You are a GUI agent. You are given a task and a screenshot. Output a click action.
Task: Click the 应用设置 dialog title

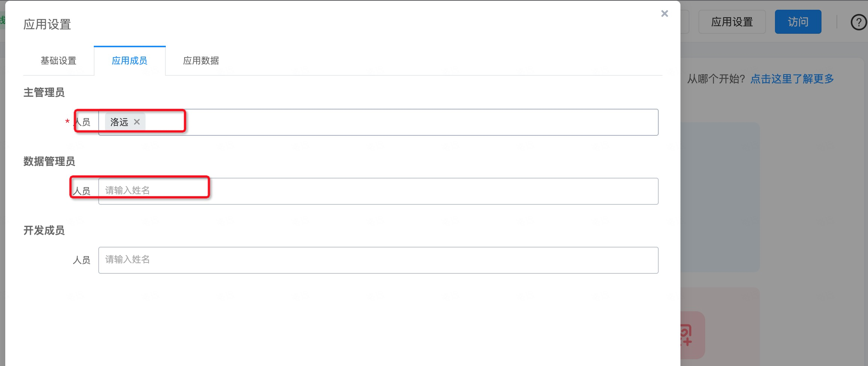point(47,24)
